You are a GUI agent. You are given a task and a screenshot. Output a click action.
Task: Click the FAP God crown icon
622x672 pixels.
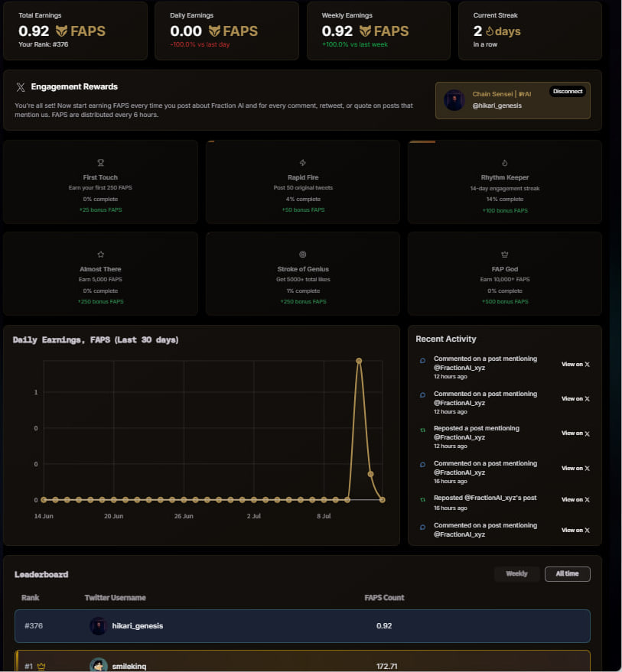504,255
